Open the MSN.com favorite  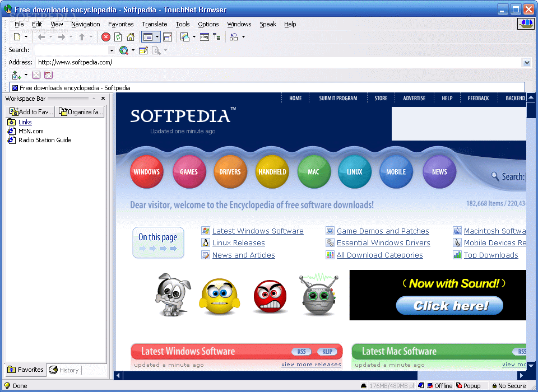coord(31,131)
